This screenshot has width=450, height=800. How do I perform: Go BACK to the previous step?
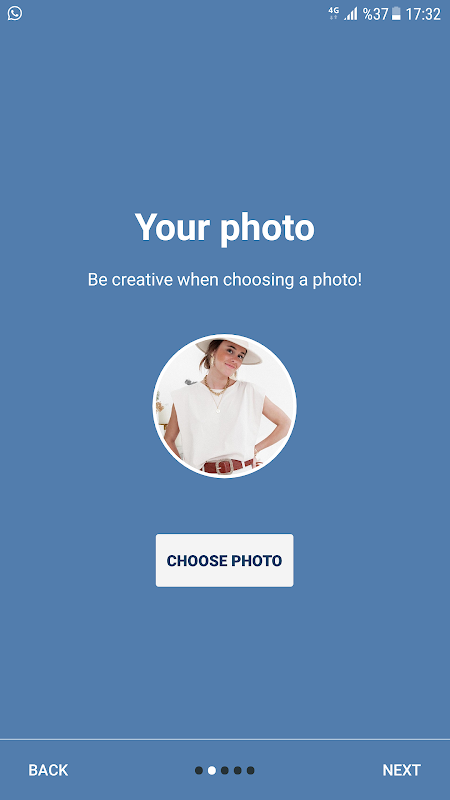pyautogui.click(x=48, y=770)
